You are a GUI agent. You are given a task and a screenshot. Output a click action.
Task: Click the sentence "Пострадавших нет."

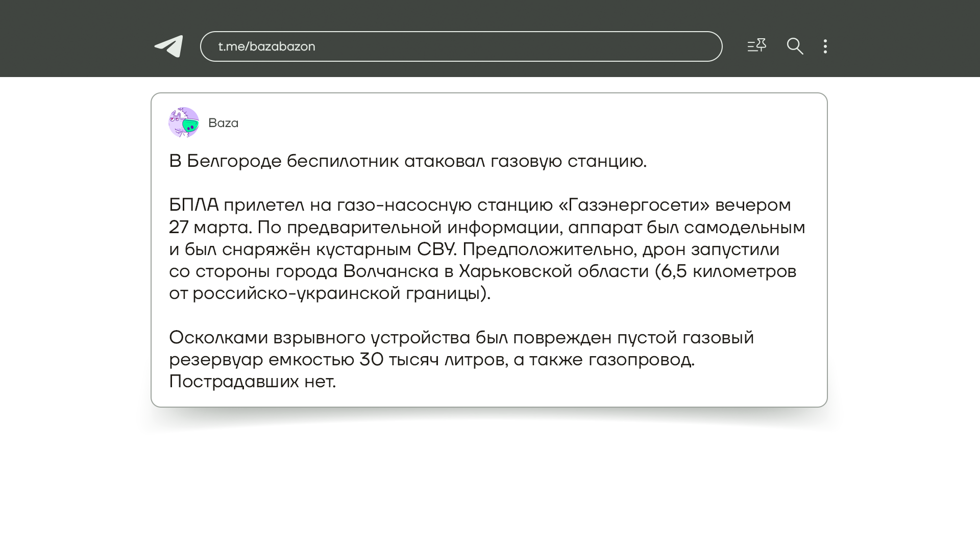pyautogui.click(x=252, y=382)
